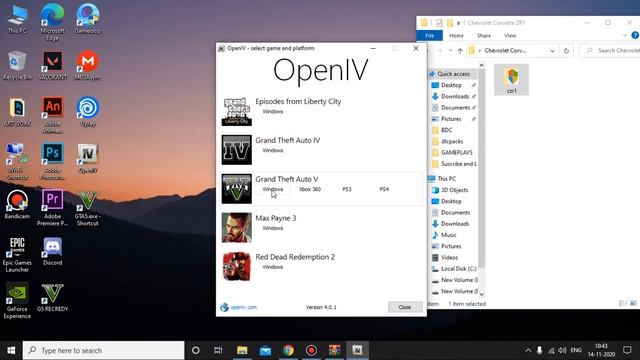Open notification center on taskbar
640x360 pixels.
coord(627,350)
